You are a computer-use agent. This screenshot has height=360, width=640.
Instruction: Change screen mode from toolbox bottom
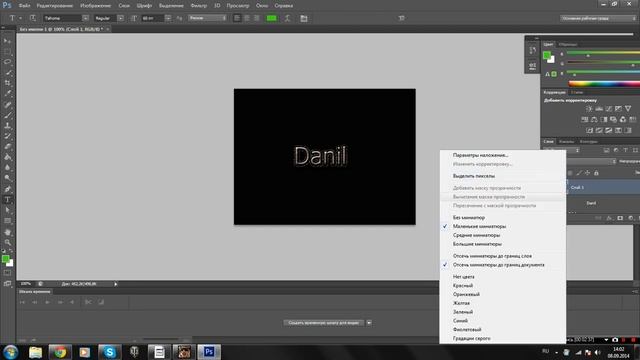coord(7,283)
